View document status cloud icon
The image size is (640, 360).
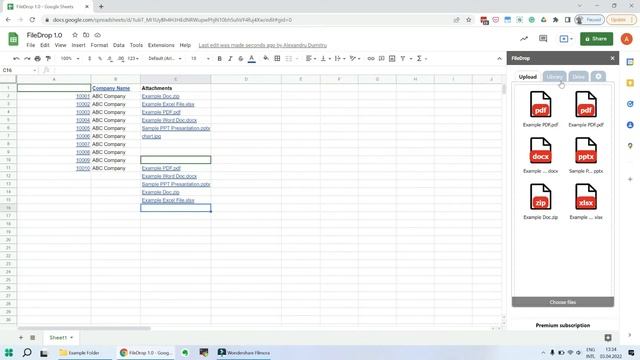point(98,35)
